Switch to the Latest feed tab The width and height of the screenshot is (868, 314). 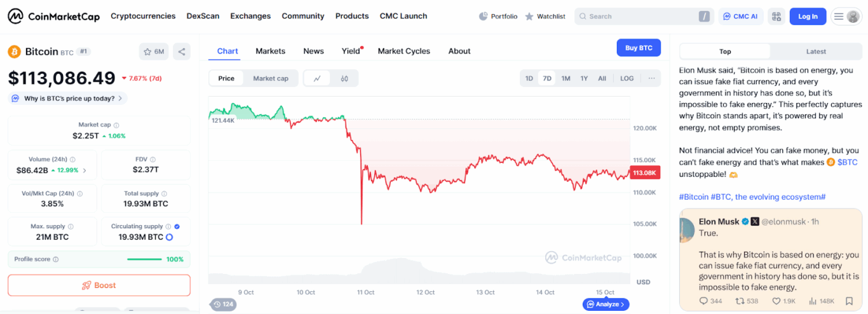coord(816,51)
